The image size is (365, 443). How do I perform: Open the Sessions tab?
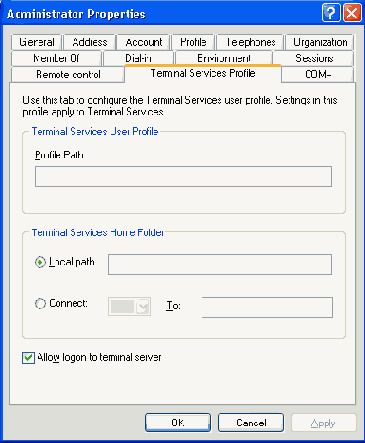314,58
